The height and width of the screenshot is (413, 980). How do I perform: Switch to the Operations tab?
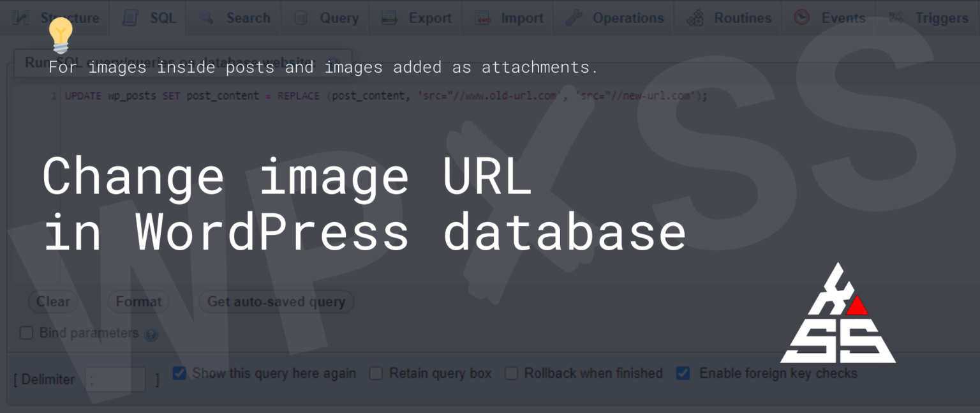pos(614,18)
